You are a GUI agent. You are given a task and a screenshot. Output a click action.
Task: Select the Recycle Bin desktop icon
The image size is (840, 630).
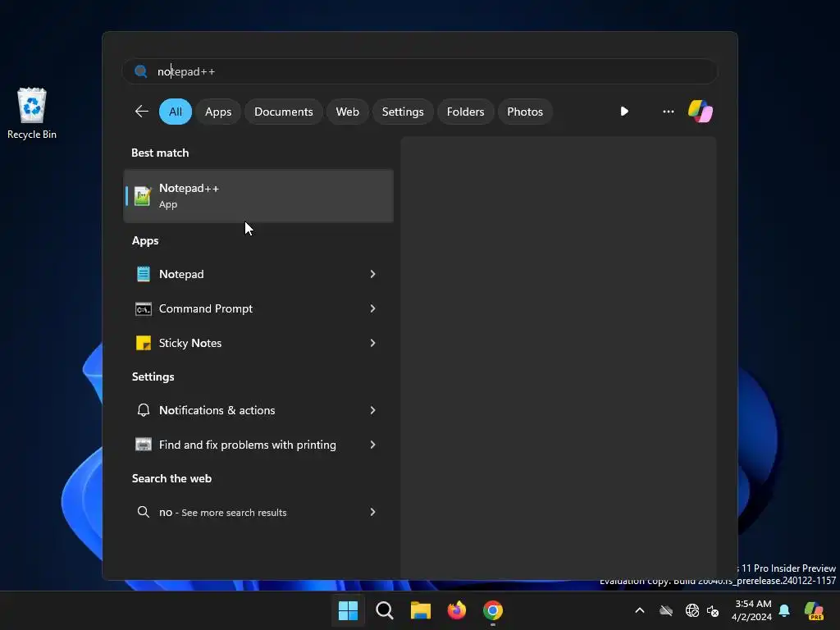pyautogui.click(x=32, y=113)
